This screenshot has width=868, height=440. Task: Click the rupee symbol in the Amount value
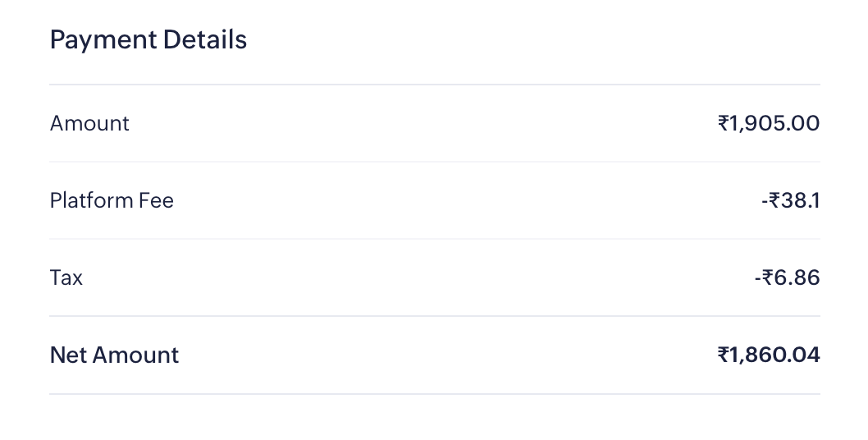pyautogui.click(x=723, y=123)
